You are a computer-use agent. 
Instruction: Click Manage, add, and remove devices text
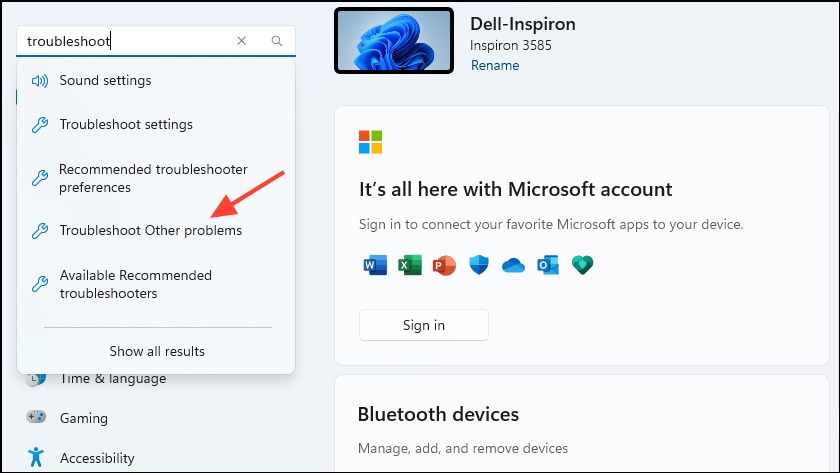pyautogui.click(x=463, y=448)
